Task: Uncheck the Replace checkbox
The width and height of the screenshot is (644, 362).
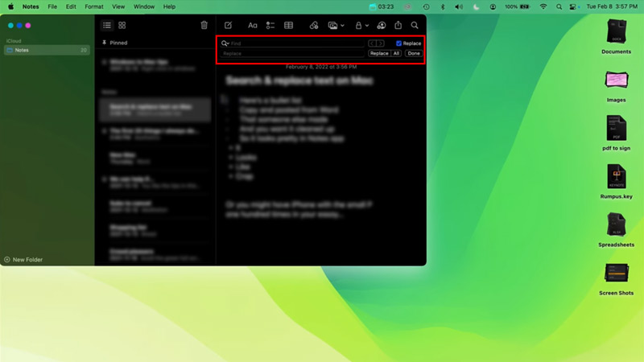Action: point(398,43)
